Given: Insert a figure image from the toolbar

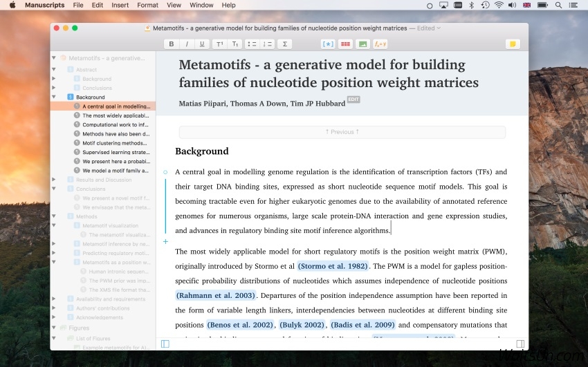Looking at the screenshot, I should coord(362,44).
